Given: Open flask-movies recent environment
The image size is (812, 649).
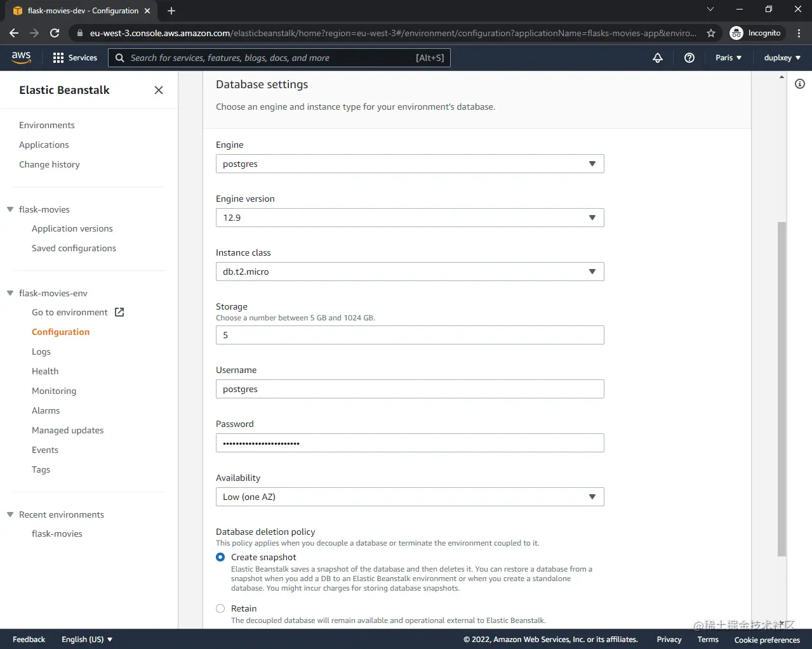Looking at the screenshot, I should pyautogui.click(x=57, y=534).
